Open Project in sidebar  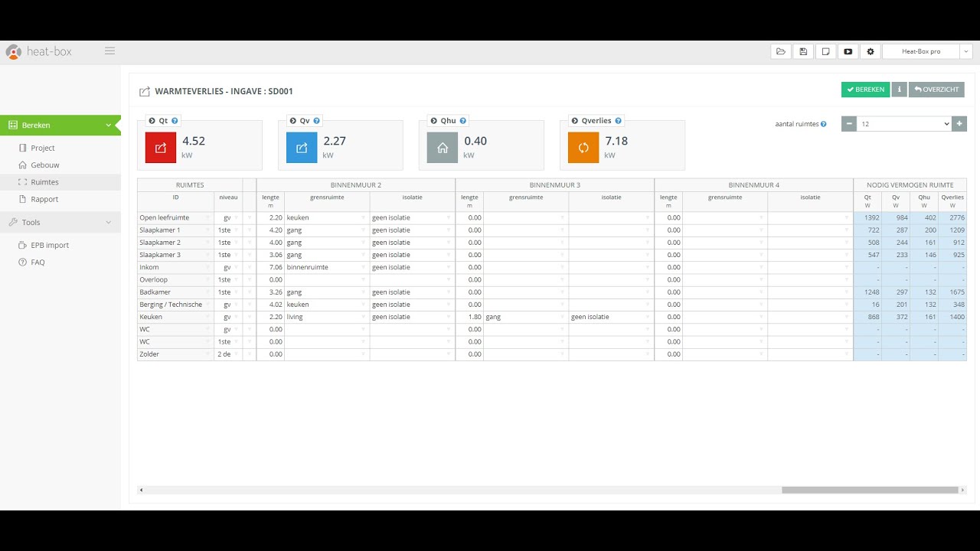pos(43,148)
